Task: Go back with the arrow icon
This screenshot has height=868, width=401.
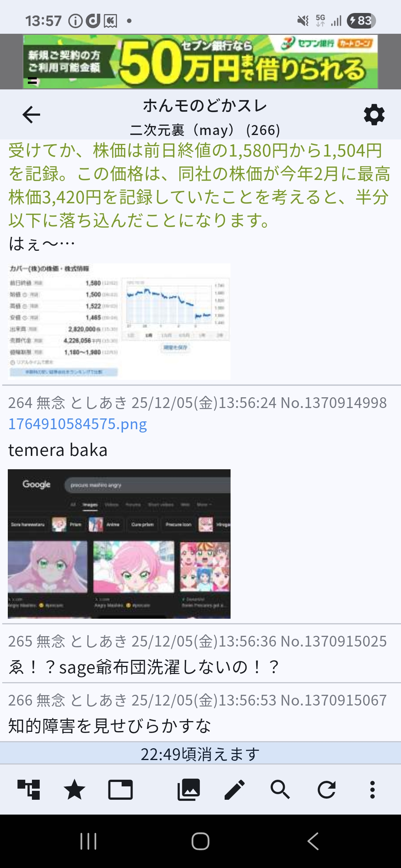Action: 31,114
